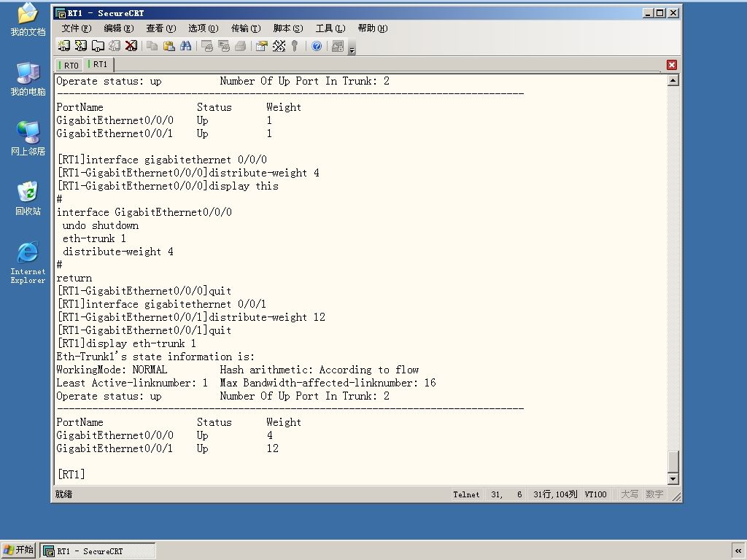Open the 脚本(S) menu

[x=288, y=28]
